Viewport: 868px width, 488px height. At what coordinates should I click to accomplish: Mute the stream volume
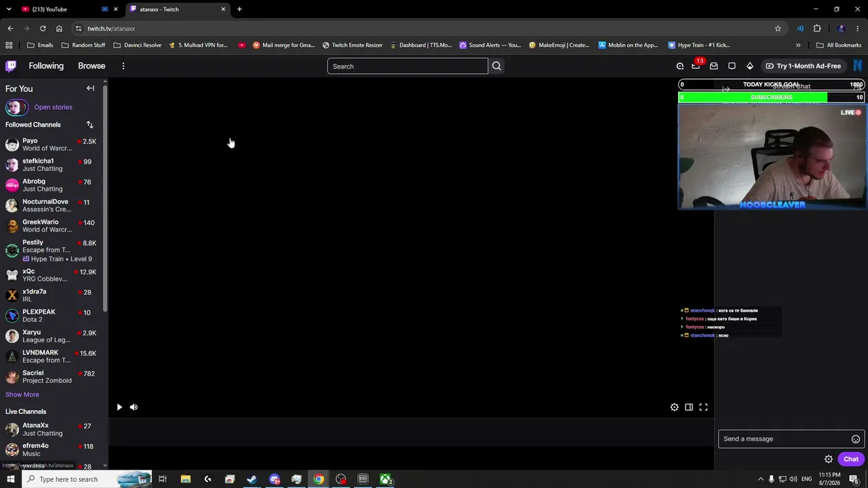134,407
